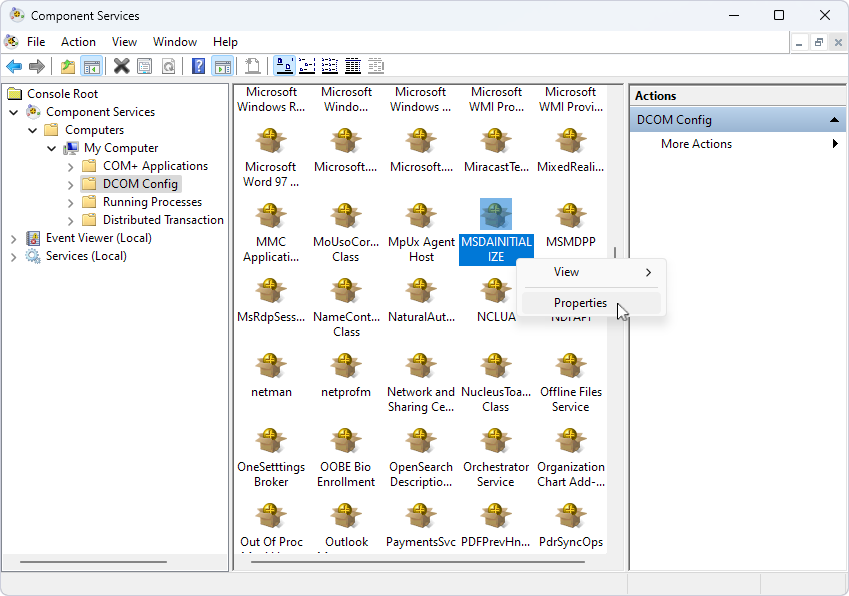
Task: Select Console Root in the tree
Action: pos(62,94)
